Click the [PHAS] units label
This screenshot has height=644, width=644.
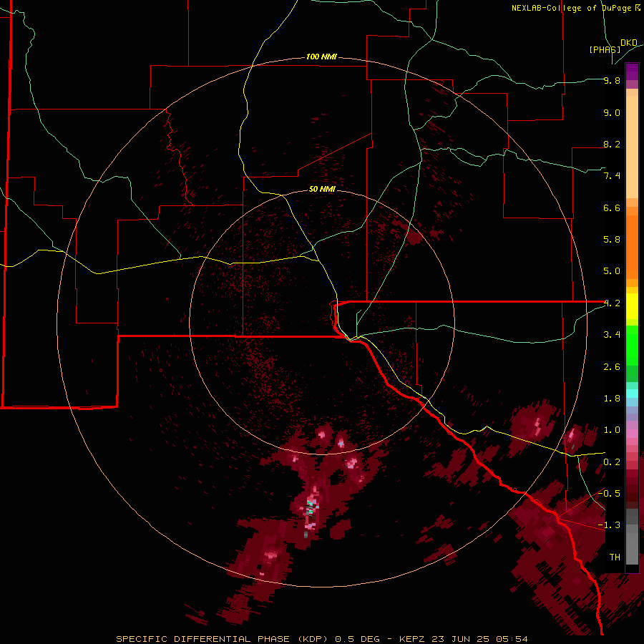coord(605,49)
